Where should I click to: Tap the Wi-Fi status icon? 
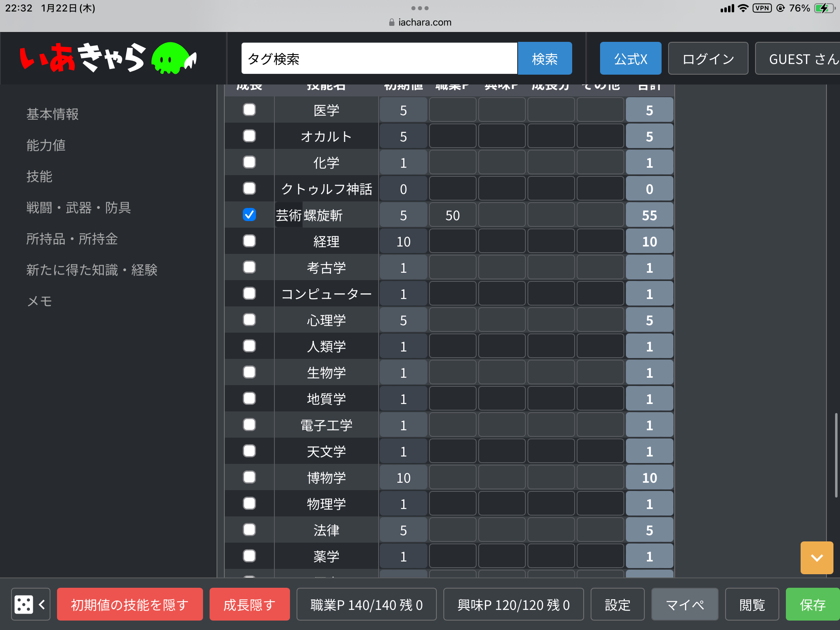pyautogui.click(x=743, y=8)
